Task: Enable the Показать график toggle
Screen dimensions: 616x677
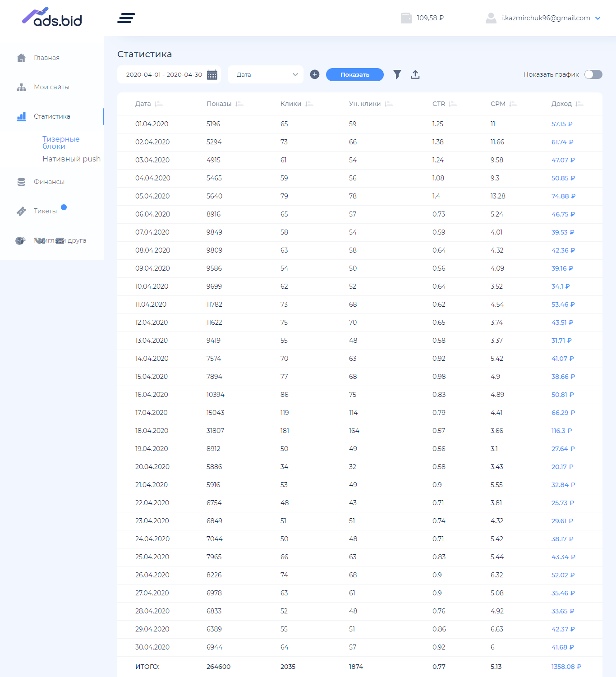Action: point(593,74)
